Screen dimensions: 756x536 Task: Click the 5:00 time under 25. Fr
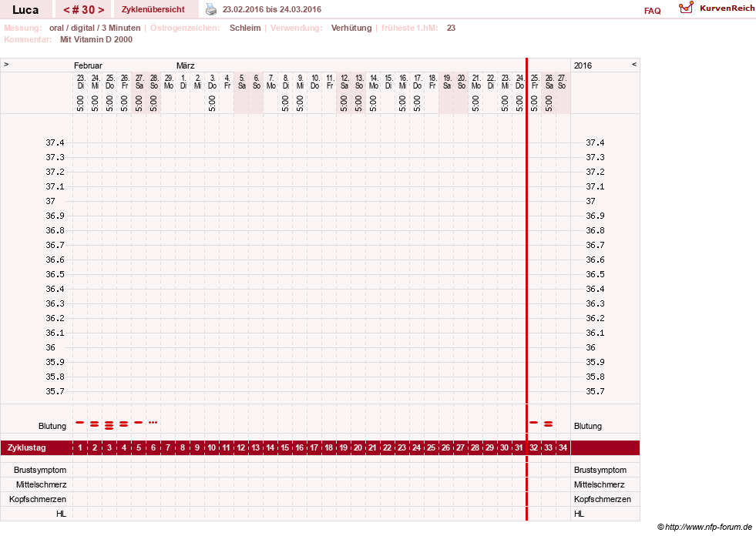[534, 103]
